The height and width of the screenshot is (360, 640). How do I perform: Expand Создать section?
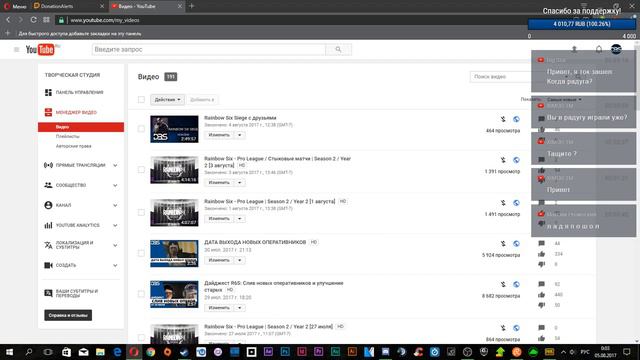pos(115,265)
